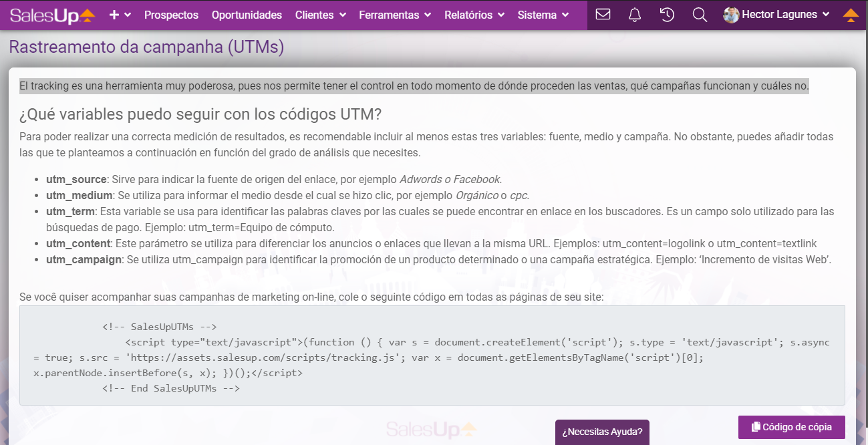Open the plus quick-add menu
Viewport: 868px width, 445px height.
[120, 15]
